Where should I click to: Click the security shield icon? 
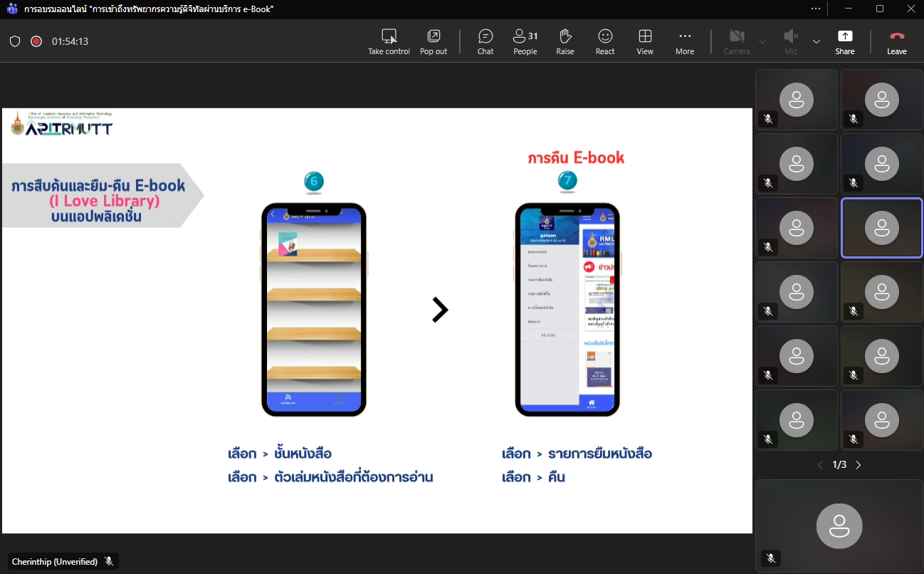[x=15, y=41]
